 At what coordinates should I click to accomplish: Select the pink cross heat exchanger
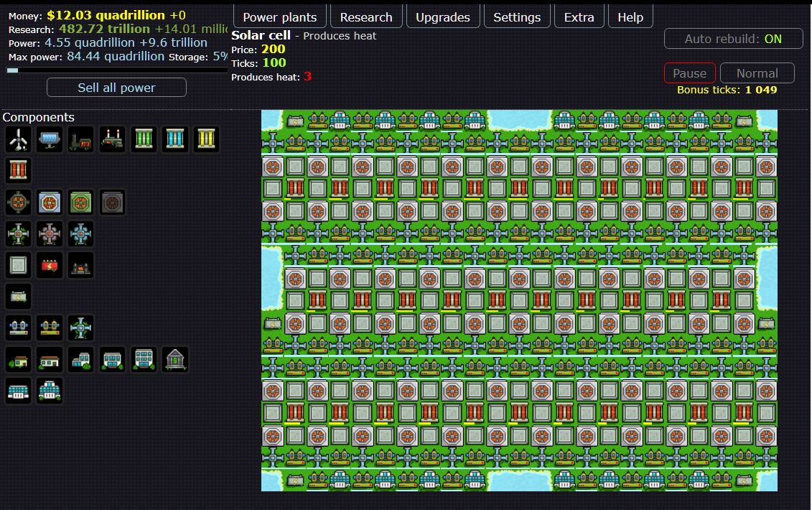pos(50,233)
